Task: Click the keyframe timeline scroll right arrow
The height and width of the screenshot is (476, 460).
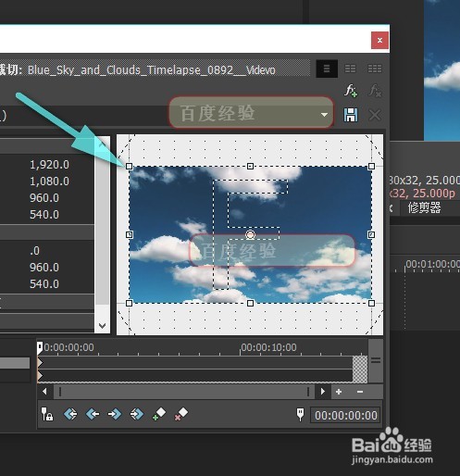Action: 323,392
